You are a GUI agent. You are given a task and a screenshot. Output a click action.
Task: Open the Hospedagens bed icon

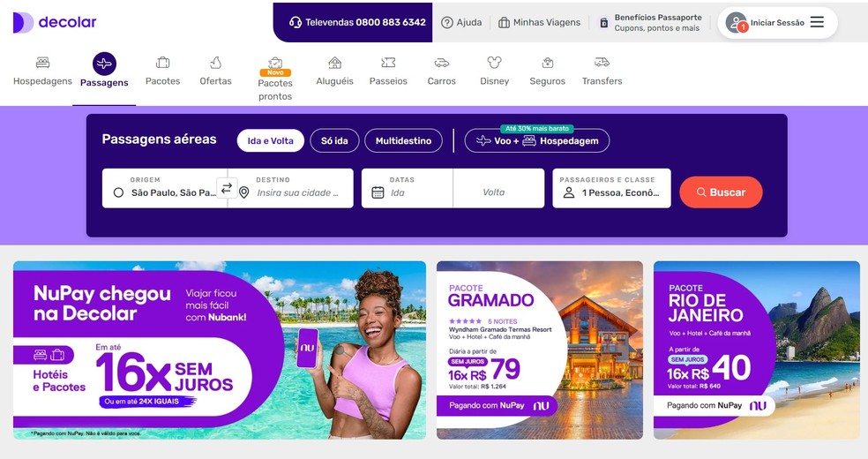42,63
